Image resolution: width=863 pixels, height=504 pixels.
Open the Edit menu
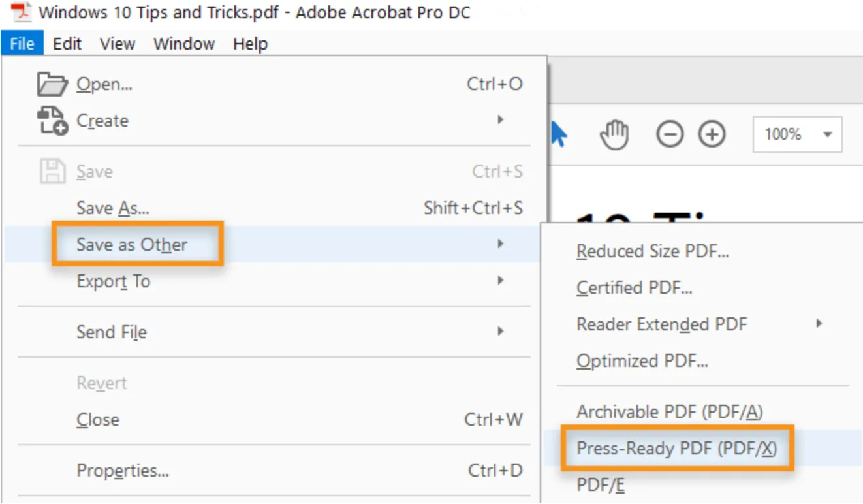click(67, 44)
